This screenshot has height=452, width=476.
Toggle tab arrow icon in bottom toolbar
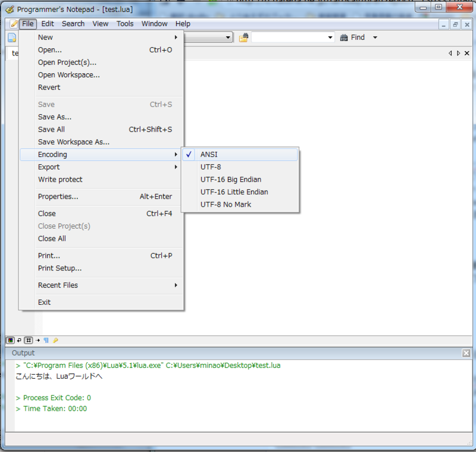coord(37,340)
